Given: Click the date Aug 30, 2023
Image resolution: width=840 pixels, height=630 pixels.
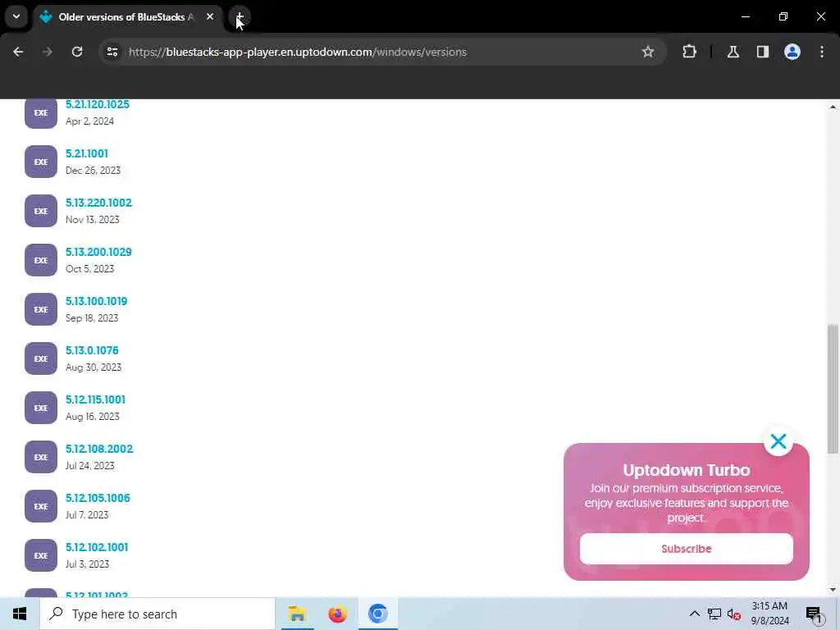Looking at the screenshot, I should click(x=94, y=368).
